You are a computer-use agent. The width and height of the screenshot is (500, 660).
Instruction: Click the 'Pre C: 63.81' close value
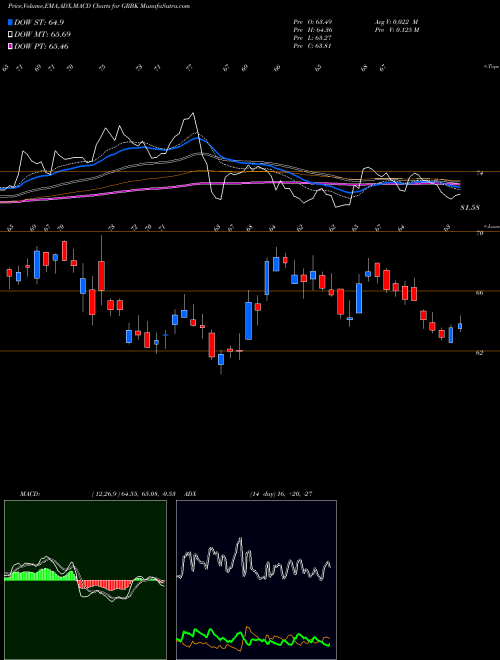coord(313,45)
